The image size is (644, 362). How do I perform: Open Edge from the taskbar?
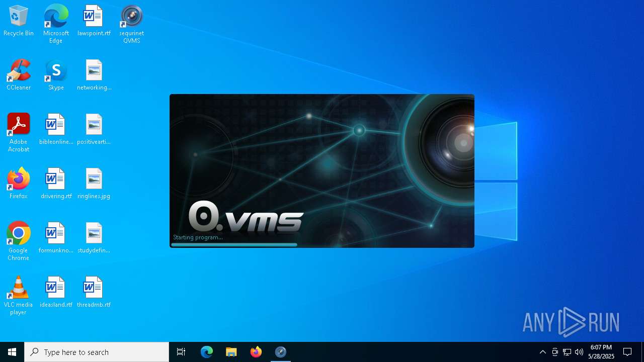pyautogui.click(x=207, y=352)
